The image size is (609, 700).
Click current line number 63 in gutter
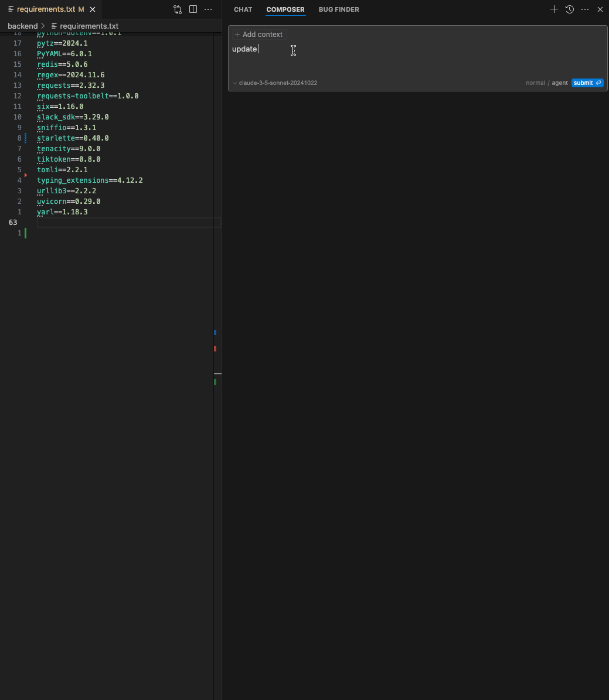coord(13,223)
